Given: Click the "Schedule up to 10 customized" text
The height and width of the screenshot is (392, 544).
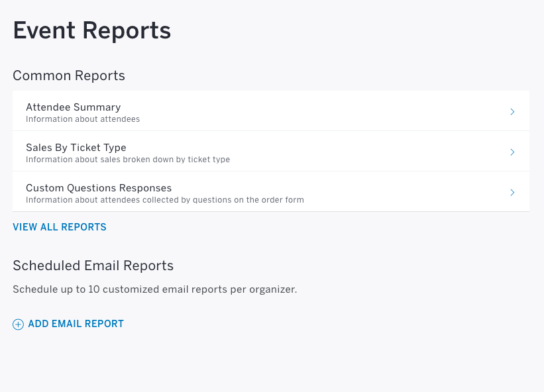Looking at the screenshot, I should 86,289.
